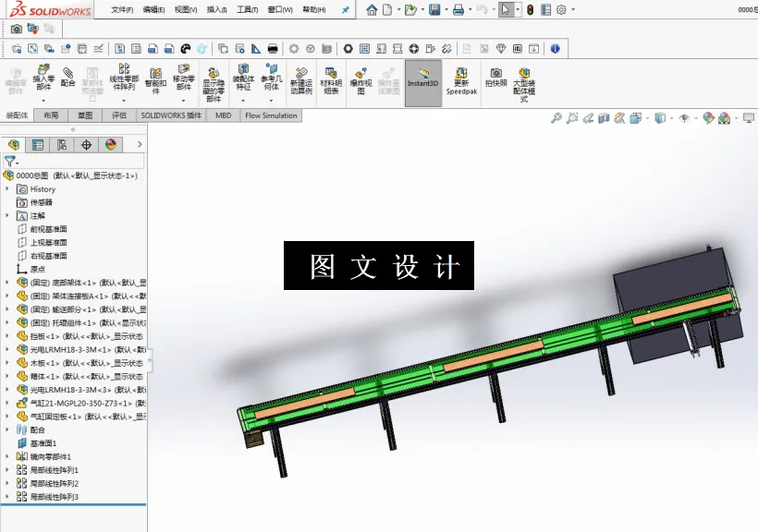The image size is (758, 532).
Task: Click the 拍快照 icon
Action: (496, 81)
